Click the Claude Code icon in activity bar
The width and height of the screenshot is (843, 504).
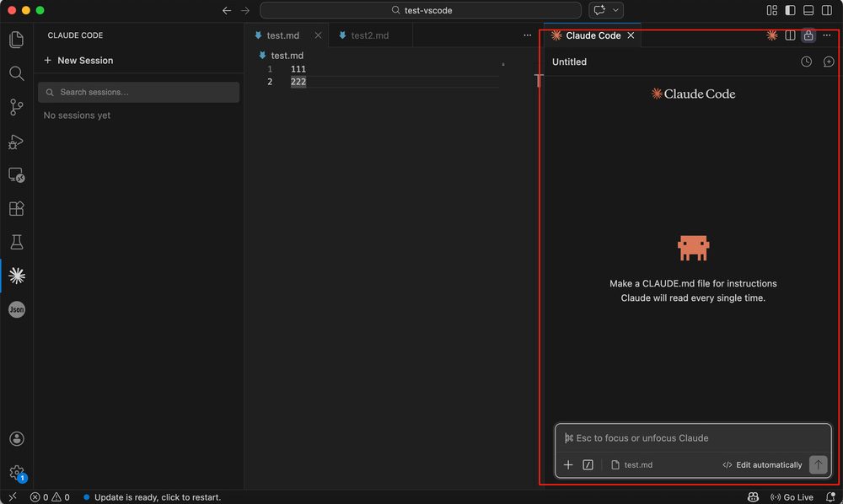[x=16, y=276]
